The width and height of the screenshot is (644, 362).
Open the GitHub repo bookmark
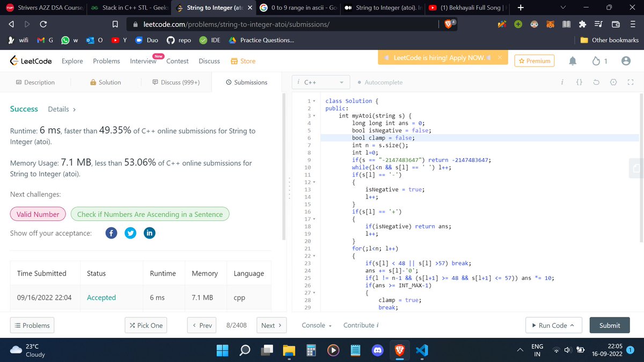[x=179, y=40]
